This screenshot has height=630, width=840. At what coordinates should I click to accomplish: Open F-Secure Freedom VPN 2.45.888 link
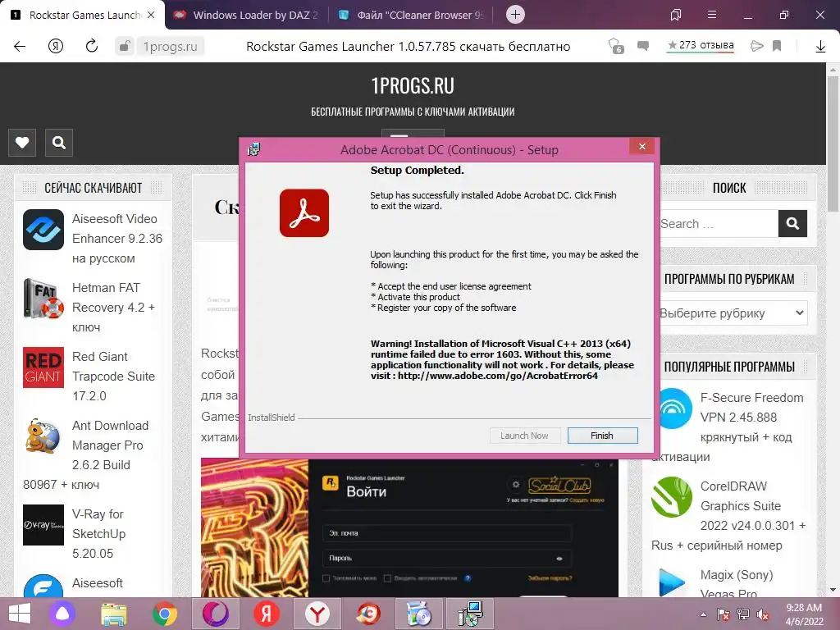pos(750,418)
